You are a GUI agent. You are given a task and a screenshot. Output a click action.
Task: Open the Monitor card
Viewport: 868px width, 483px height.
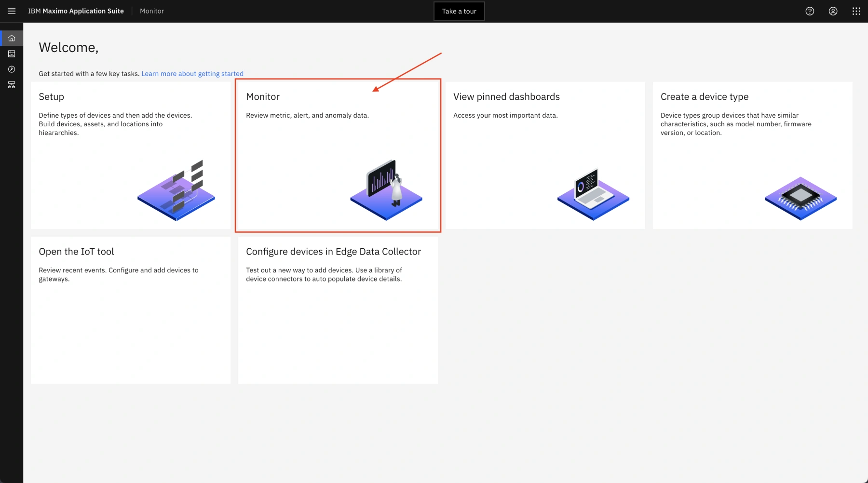(338, 155)
